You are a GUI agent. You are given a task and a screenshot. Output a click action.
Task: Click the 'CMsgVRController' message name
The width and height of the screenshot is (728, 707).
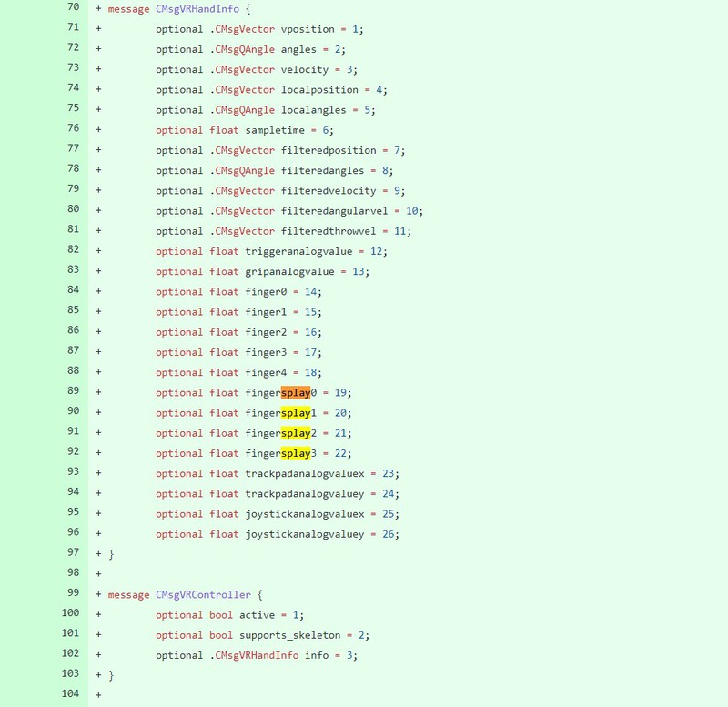click(x=203, y=595)
